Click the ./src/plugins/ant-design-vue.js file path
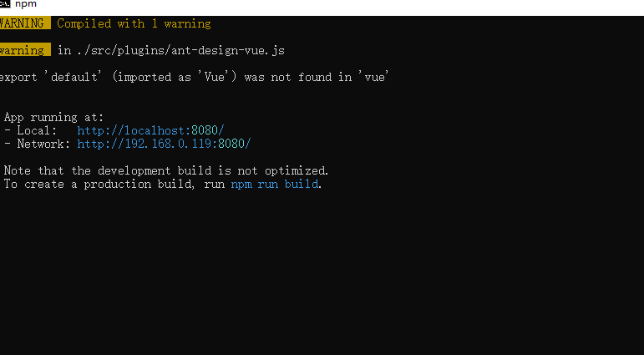Image resolution: width=644 pixels, height=355 pixels. click(180, 51)
